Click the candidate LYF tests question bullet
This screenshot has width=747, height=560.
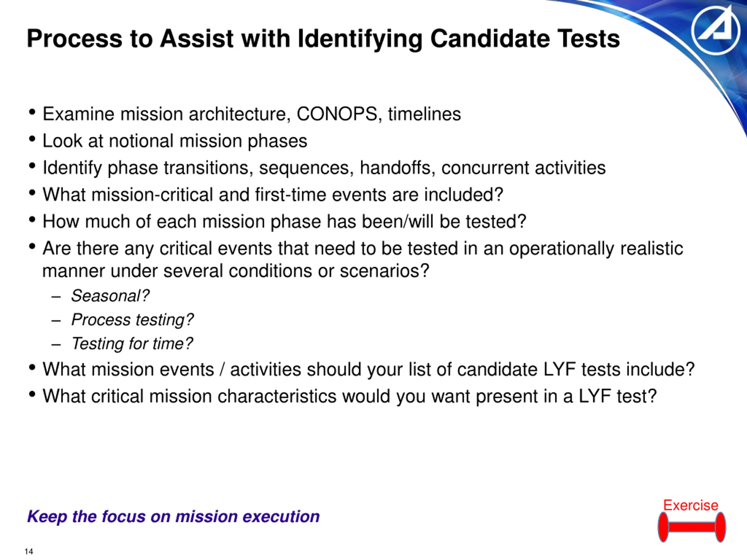(369, 369)
